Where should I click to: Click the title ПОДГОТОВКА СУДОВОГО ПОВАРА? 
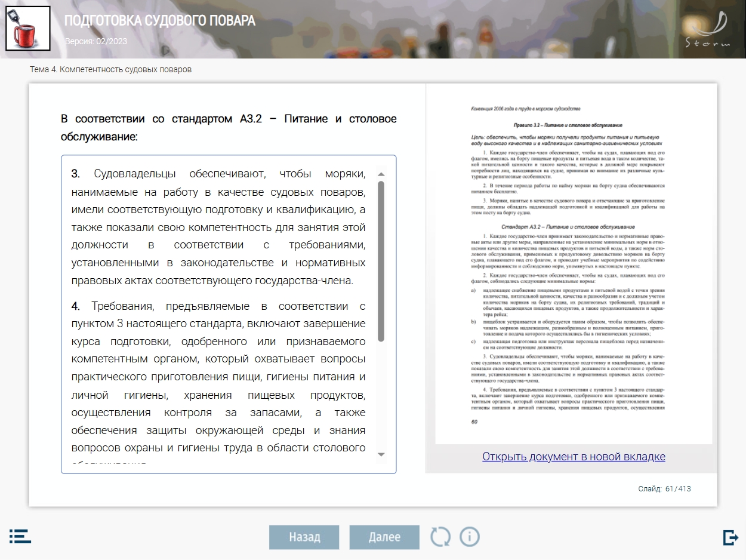click(x=160, y=21)
